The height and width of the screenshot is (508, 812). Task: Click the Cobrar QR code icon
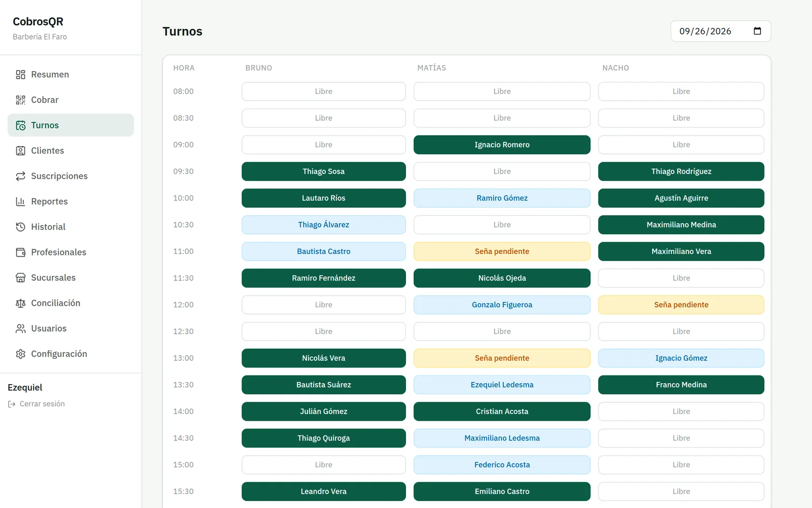point(20,100)
